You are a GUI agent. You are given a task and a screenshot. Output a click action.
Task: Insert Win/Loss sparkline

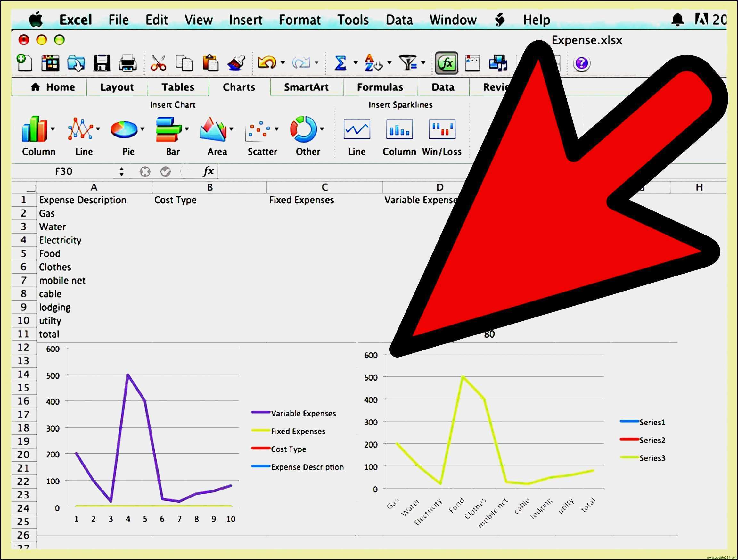coord(442,129)
